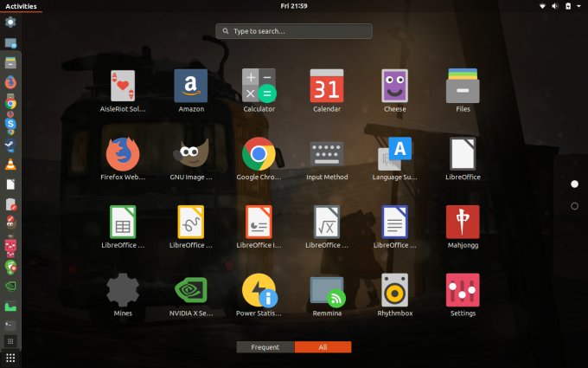Open NVIDIA icon in dock
The width and height of the screenshot is (588, 368).
point(10,286)
